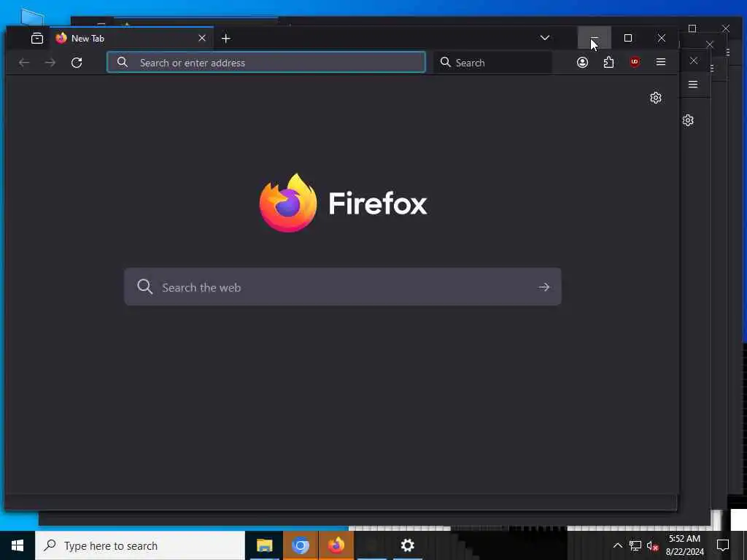Switch to Firefox on the taskbar
Viewport: 747px width, 560px height.
[336, 545]
